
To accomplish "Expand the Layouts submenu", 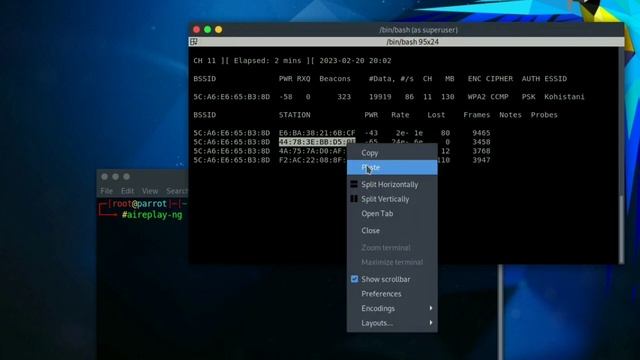I will (392, 323).
